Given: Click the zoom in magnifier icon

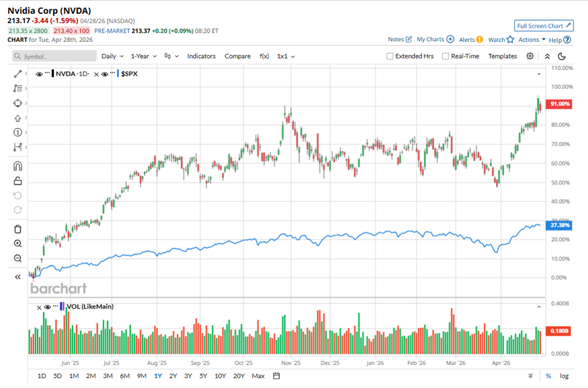Looking at the screenshot, I should pos(18,243).
